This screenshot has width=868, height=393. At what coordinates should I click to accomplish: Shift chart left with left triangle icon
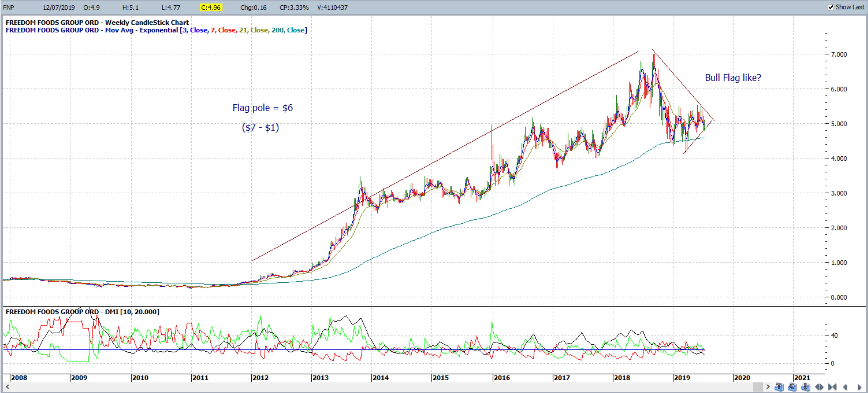[x=845, y=387]
